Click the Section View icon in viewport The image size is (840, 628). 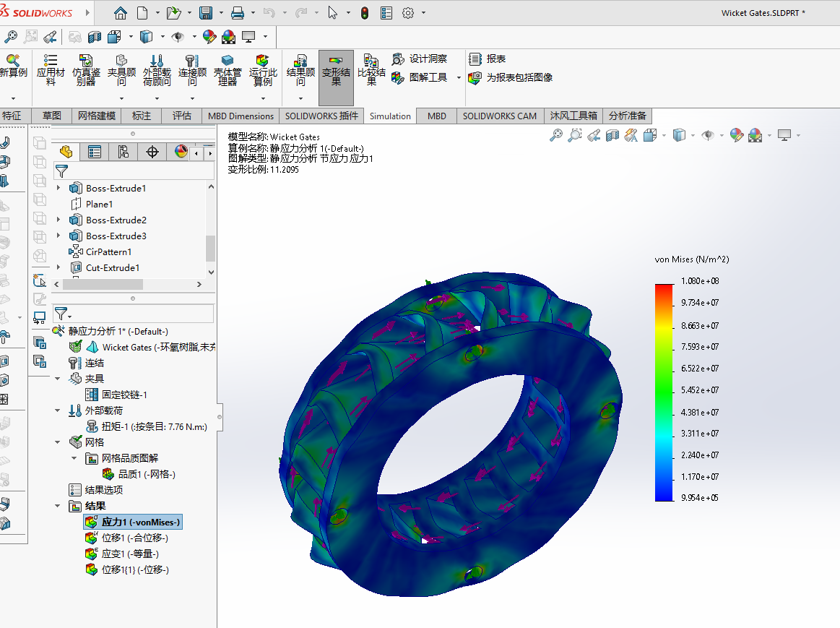click(x=612, y=136)
